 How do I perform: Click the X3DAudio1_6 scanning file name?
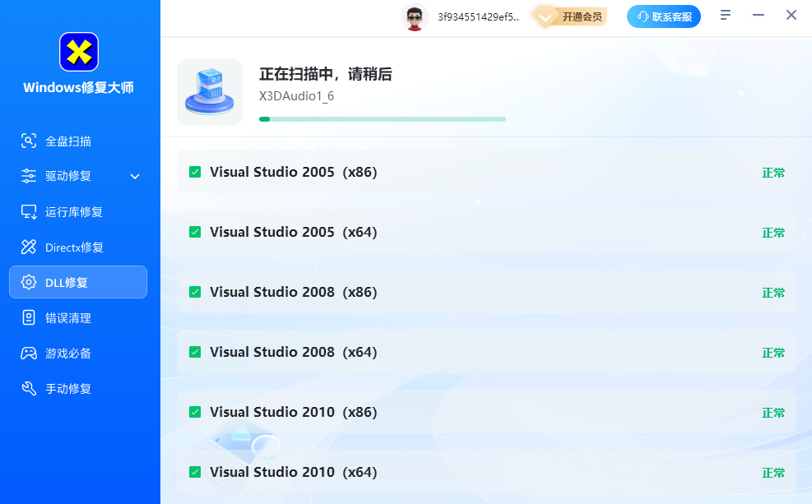point(296,96)
